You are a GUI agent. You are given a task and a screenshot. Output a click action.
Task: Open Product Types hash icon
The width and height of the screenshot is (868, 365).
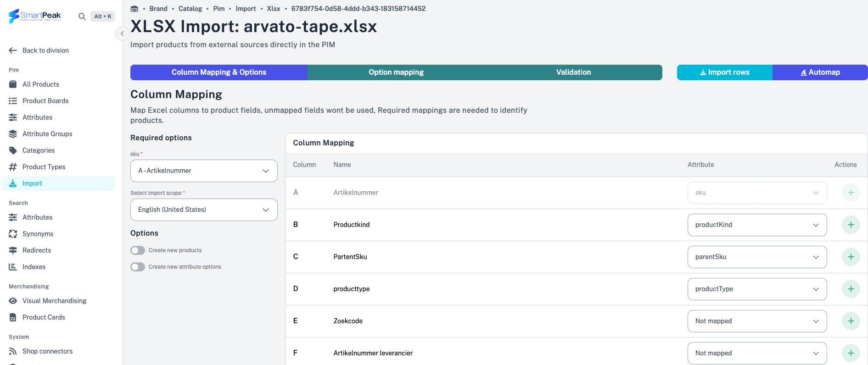point(13,167)
